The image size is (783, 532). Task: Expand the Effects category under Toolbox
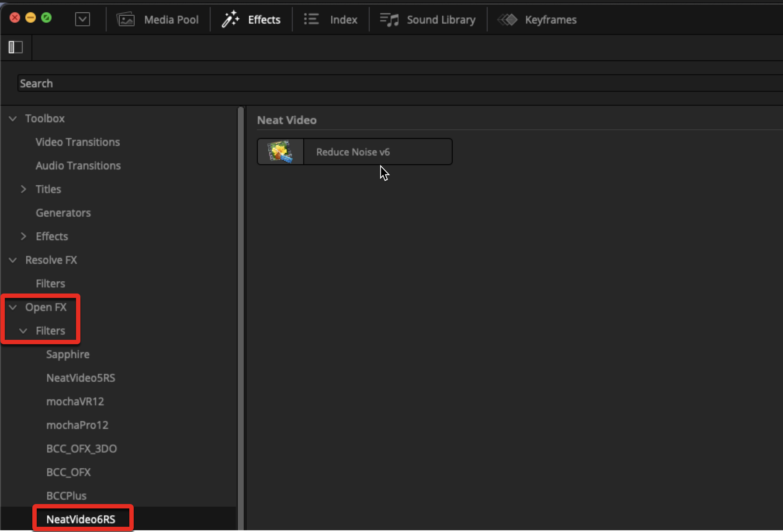[x=24, y=236]
